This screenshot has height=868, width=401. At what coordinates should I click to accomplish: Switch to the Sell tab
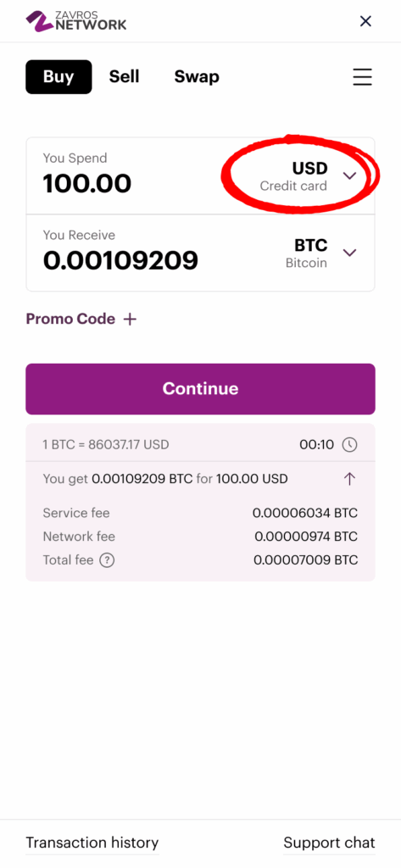(x=124, y=76)
